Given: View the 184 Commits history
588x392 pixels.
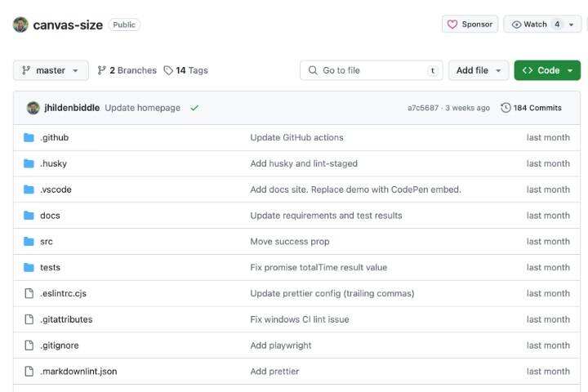Looking at the screenshot, I should click(x=531, y=108).
